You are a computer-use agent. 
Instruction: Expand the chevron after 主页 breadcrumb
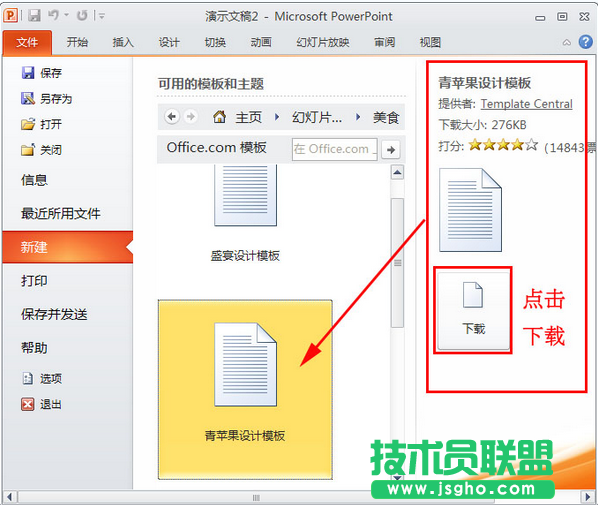pyautogui.click(x=277, y=117)
